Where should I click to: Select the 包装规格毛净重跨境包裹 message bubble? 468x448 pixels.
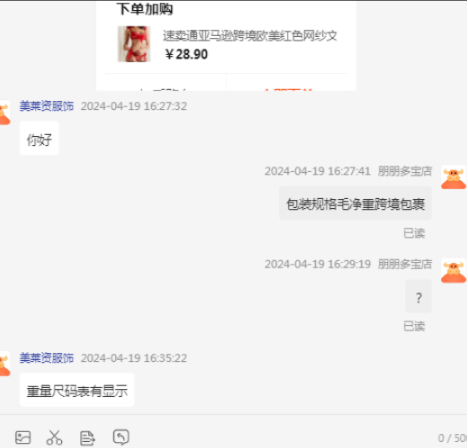(355, 203)
